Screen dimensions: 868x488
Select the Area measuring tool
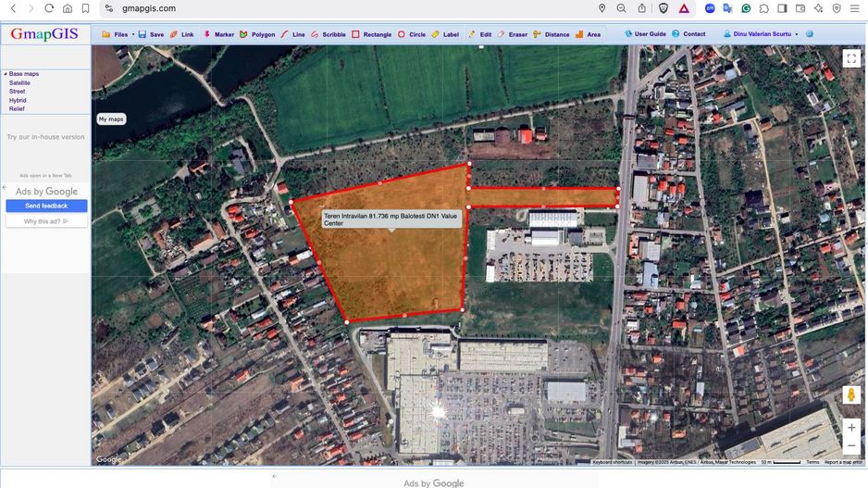(588, 34)
